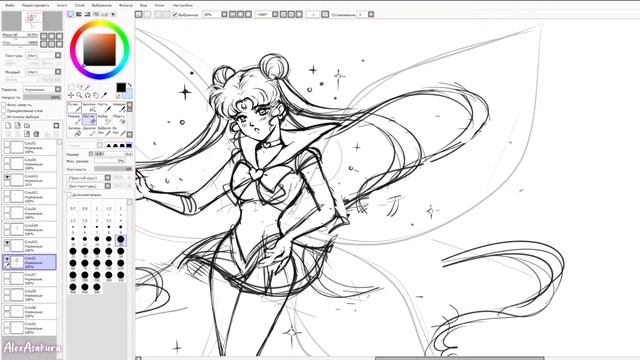Open the Файл menu
Image resolution: width=640 pixels, height=360 pixels.
coord(10,5)
